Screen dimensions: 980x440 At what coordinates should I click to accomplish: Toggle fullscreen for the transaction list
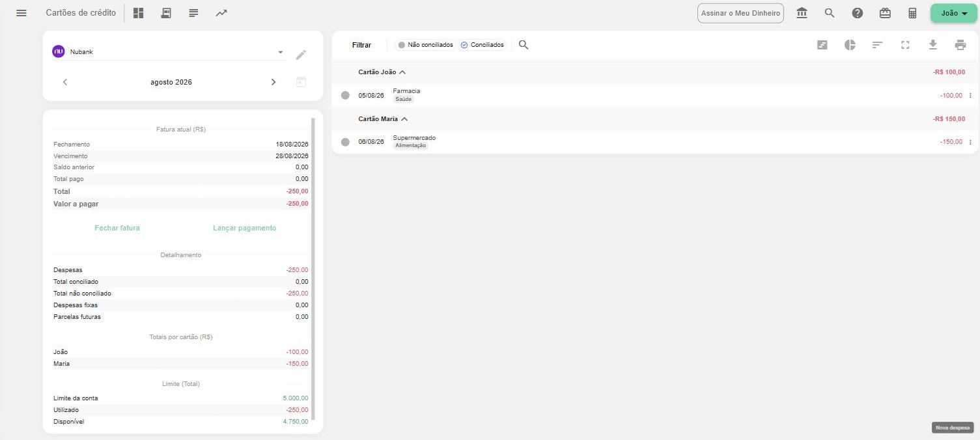[x=905, y=45]
